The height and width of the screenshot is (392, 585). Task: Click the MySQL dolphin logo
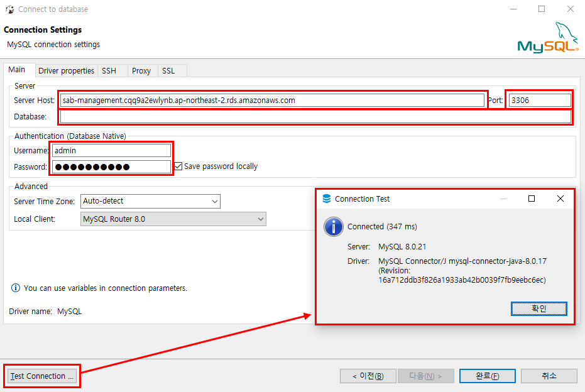(x=548, y=37)
